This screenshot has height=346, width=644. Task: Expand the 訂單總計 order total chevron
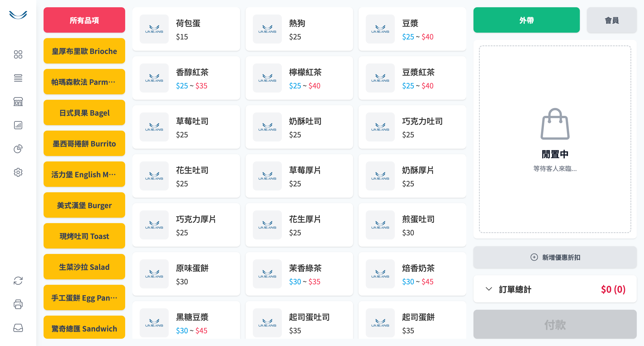point(488,289)
